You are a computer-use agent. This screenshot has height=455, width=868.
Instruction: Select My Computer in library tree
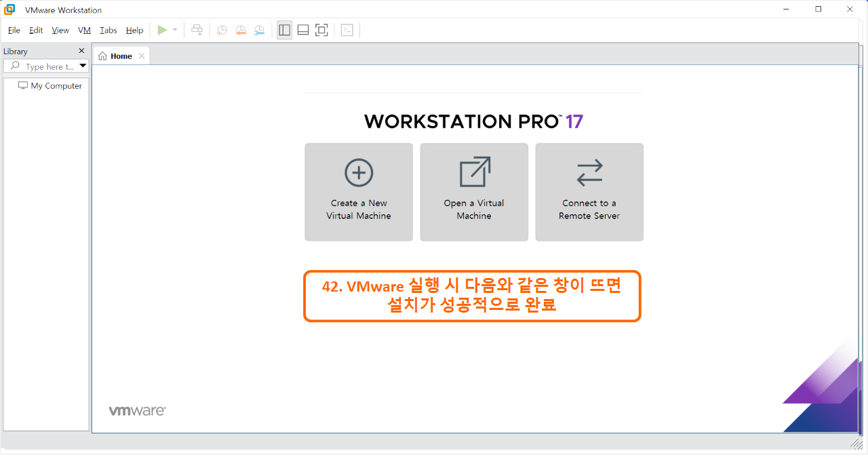[50, 86]
